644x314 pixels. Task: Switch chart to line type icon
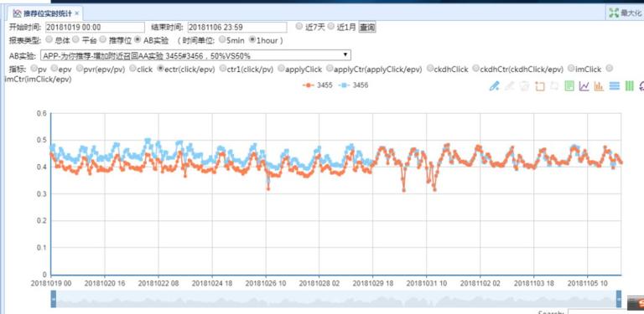(x=584, y=86)
